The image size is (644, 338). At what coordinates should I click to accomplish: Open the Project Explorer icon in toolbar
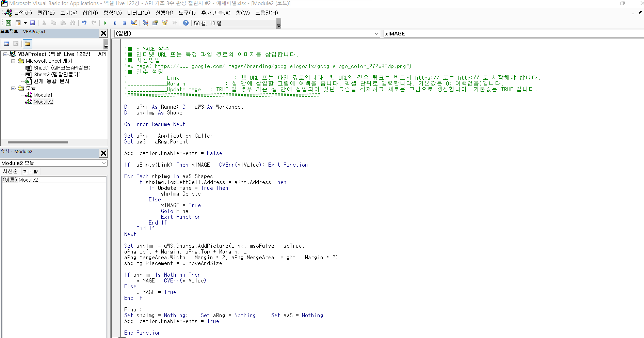click(x=146, y=23)
